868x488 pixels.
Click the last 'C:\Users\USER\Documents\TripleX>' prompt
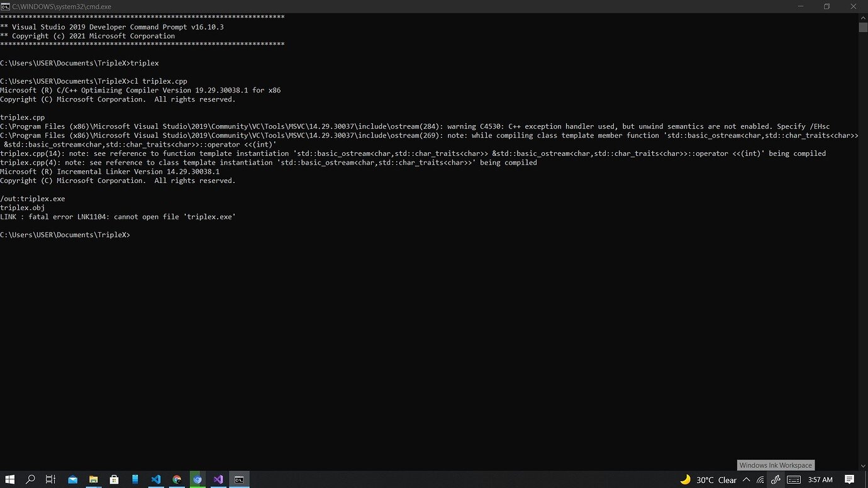pyautogui.click(x=65, y=235)
